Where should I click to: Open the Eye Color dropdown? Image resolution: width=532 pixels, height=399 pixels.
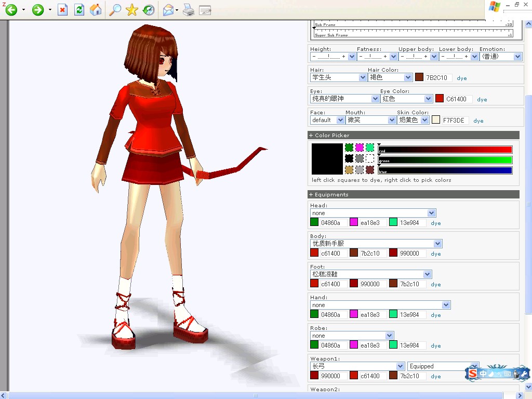406,99
